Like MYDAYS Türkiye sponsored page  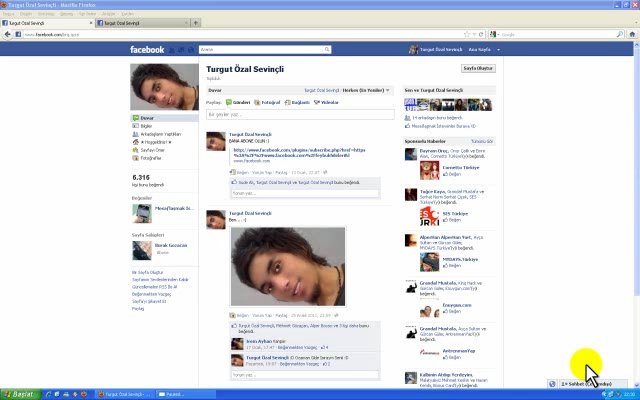pyautogui.click(x=452, y=266)
